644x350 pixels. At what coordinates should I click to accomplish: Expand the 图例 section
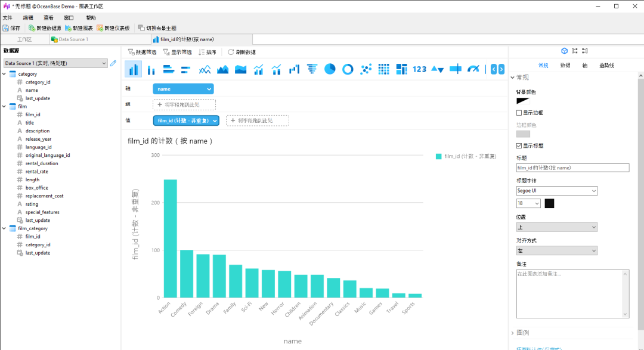(513, 333)
